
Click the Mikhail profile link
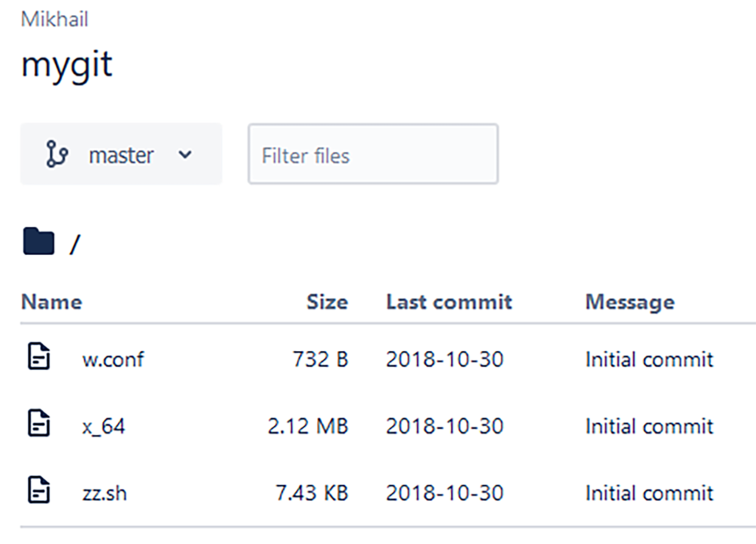[x=55, y=19]
